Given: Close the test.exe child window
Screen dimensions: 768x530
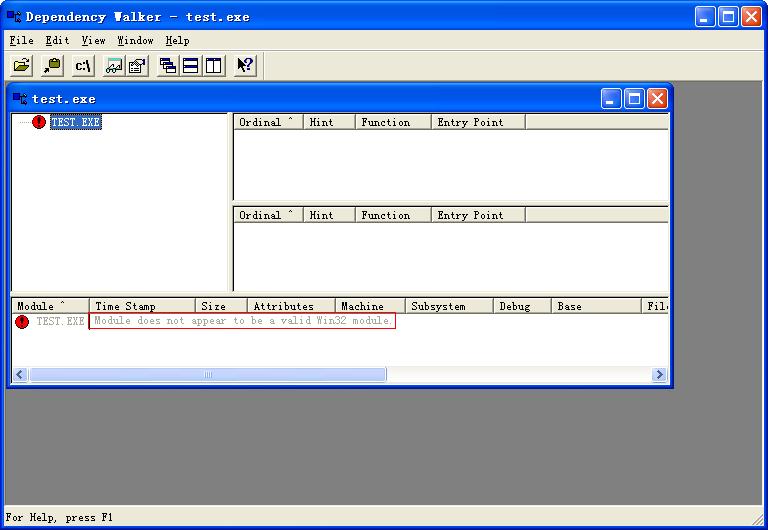Looking at the screenshot, I should pos(657,99).
